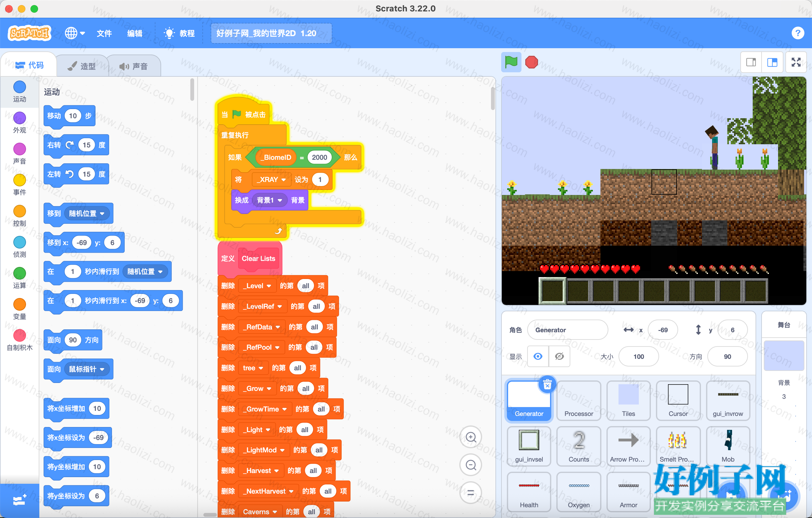Switch to large stage layout
812x518 pixels.
click(x=772, y=62)
